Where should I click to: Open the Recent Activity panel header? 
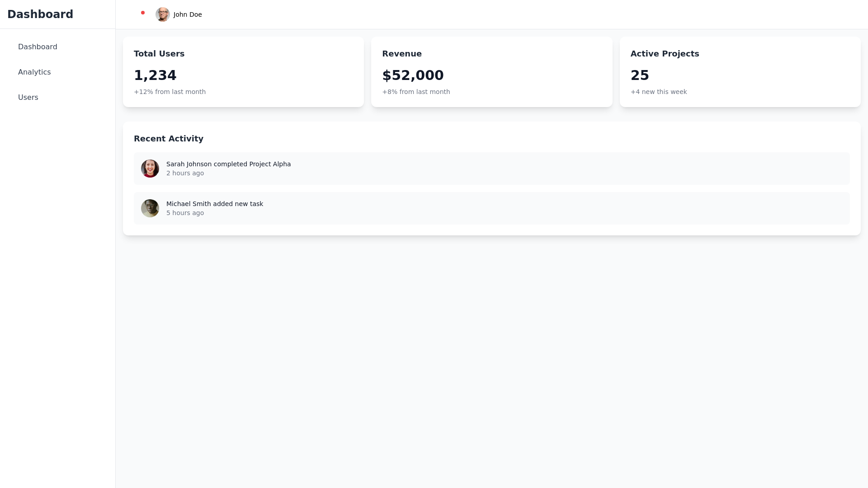click(x=168, y=138)
